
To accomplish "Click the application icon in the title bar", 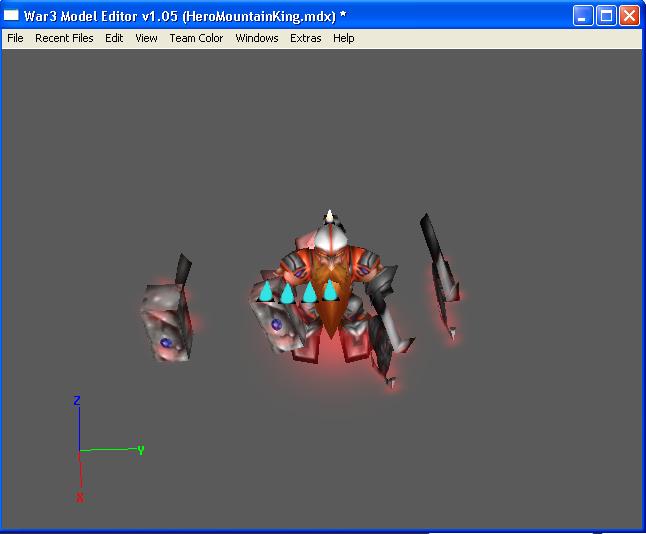I will pos(11,15).
